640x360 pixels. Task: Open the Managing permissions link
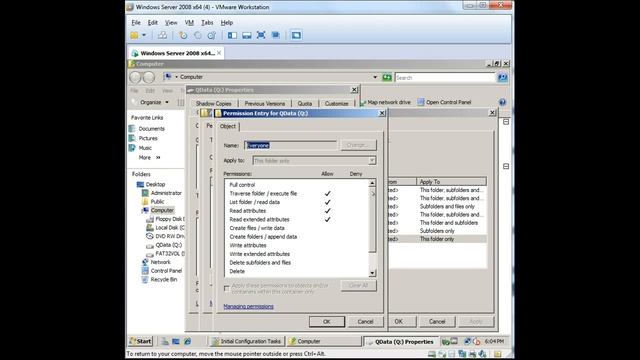(248, 307)
